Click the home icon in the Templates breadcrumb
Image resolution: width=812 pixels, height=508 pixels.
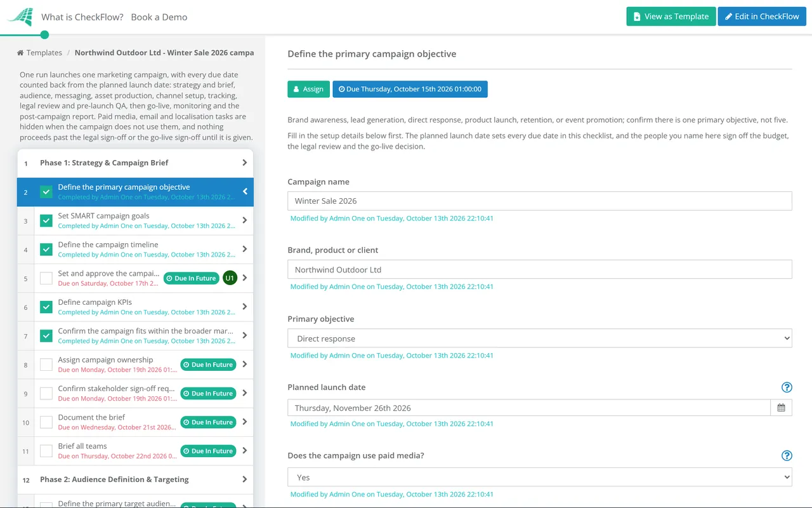[x=20, y=53]
